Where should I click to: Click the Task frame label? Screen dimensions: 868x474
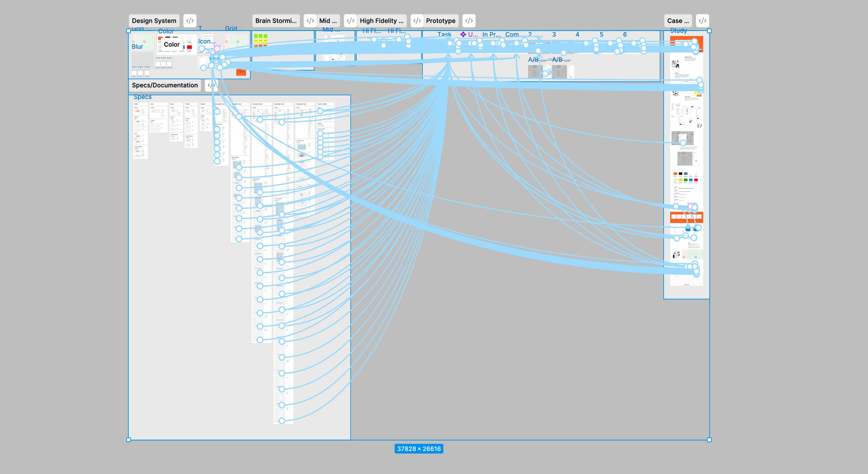(x=444, y=34)
